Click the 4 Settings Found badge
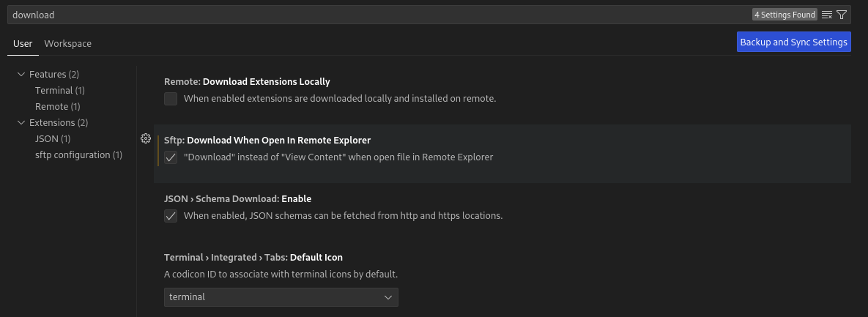 click(784, 15)
